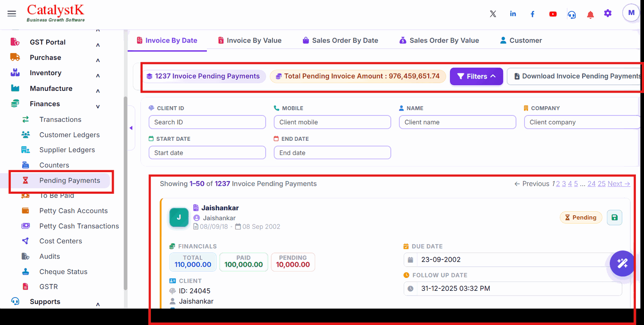This screenshot has height=325, width=644.
Task: Switch to Sales Order By Value tab
Action: pyautogui.click(x=439, y=40)
